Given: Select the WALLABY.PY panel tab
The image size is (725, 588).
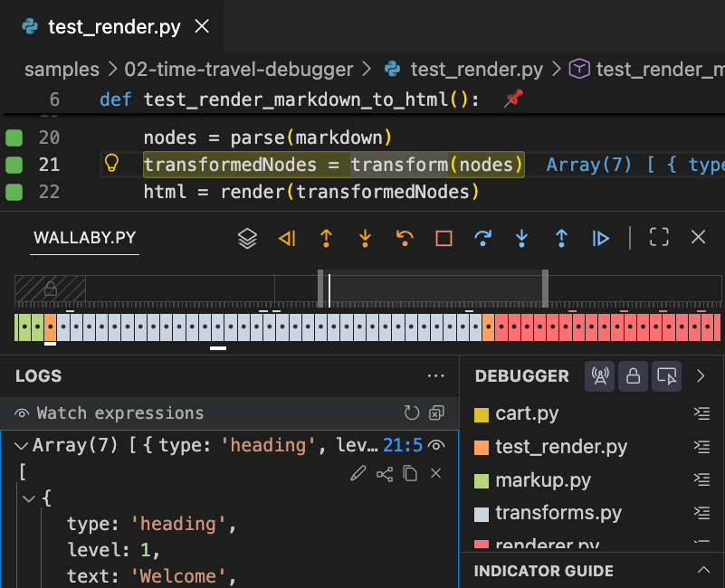Looking at the screenshot, I should pos(84,238).
